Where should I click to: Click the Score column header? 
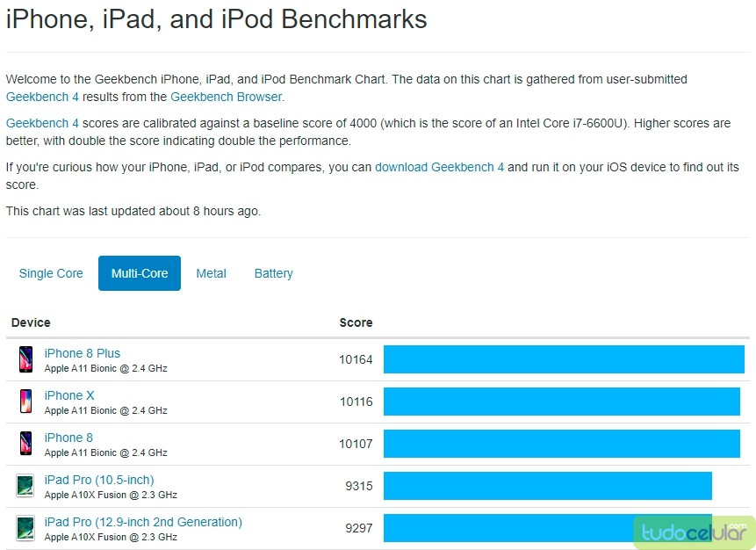point(356,322)
